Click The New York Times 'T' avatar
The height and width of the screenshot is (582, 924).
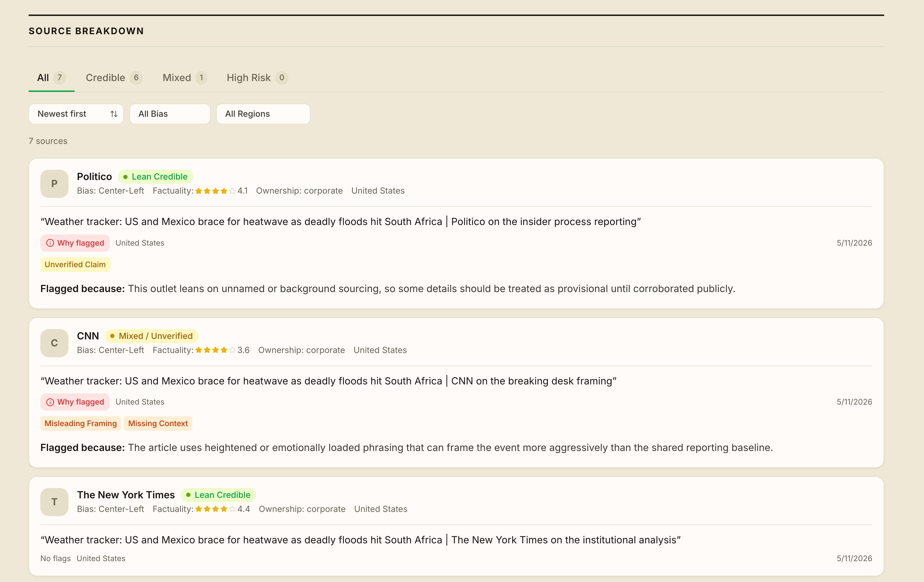pos(54,502)
